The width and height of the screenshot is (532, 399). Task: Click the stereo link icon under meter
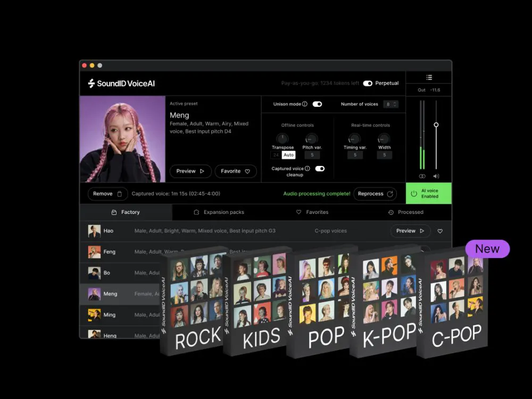pyautogui.click(x=422, y=177)
